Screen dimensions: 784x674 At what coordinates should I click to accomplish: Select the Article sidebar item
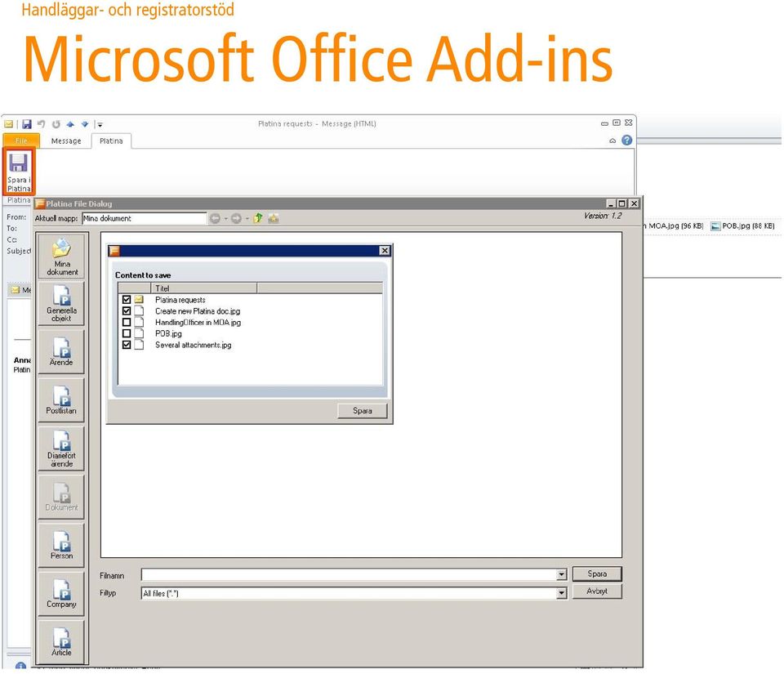[x=61, y=642]
